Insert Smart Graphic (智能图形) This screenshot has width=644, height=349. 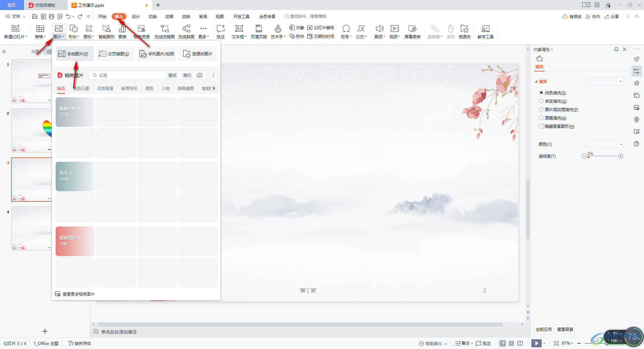(x=107, y=32)
